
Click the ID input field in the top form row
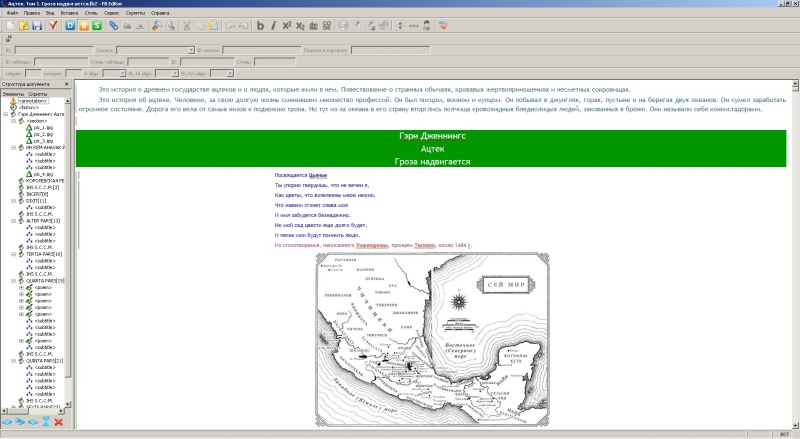click(54, 50)
